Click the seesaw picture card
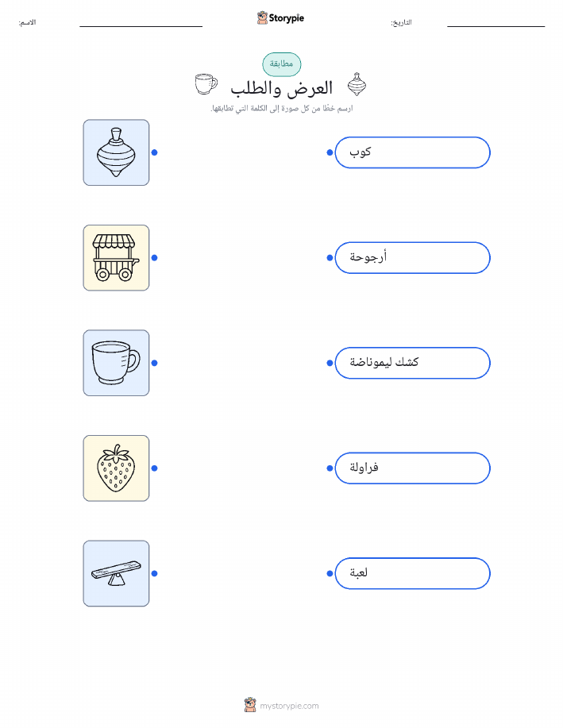 116,573
